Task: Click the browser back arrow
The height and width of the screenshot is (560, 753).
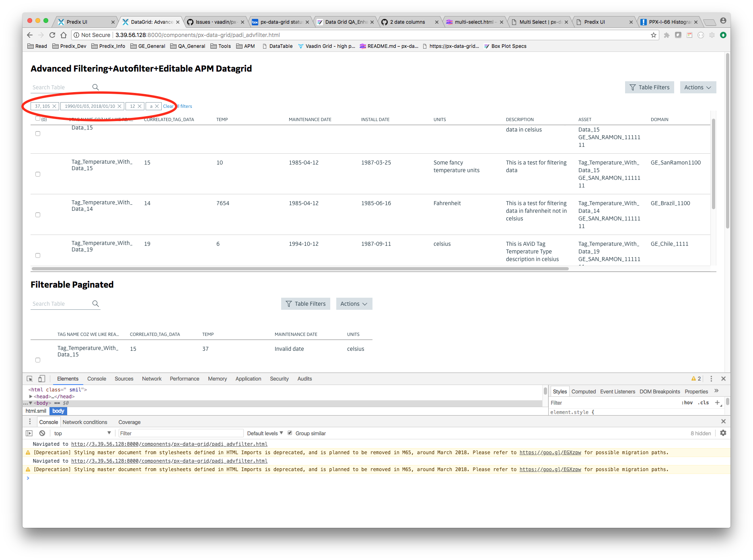Action: [30, 35]
